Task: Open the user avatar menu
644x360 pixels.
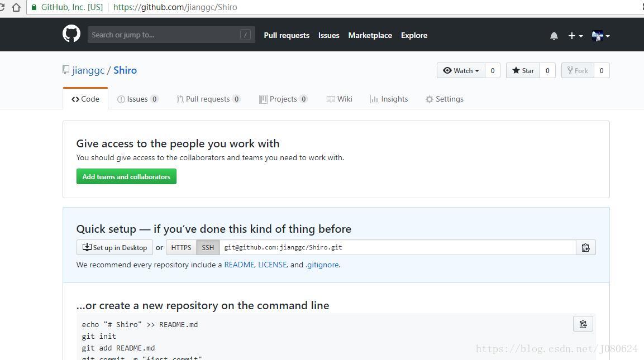Action: 600,36
